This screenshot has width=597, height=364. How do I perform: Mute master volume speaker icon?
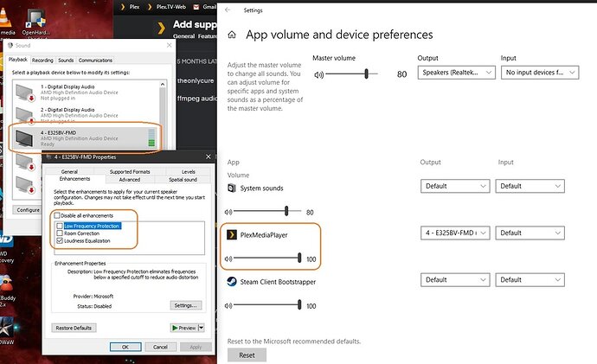tap(318, 74)
